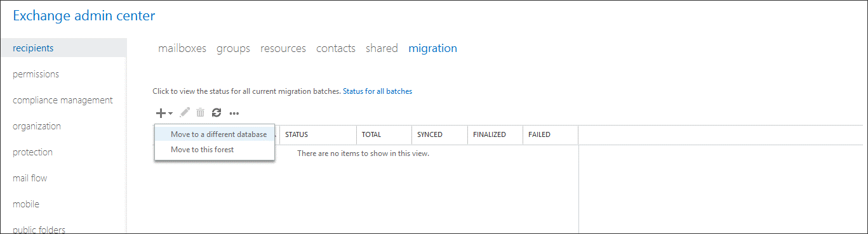The width and height of the screenshot is (868, 234).
Task: Click the 'Exchange admin center' title
Action: pos(84,16)
